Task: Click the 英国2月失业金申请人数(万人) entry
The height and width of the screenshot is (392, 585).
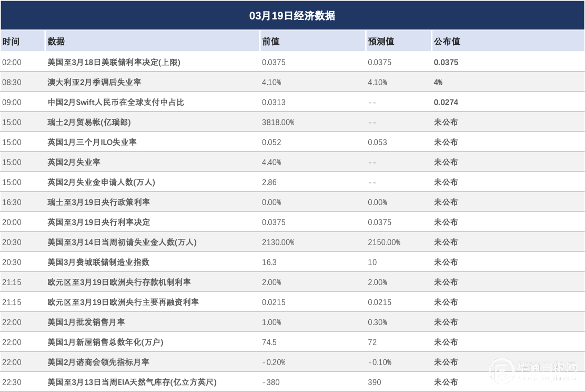Action: 101,182
